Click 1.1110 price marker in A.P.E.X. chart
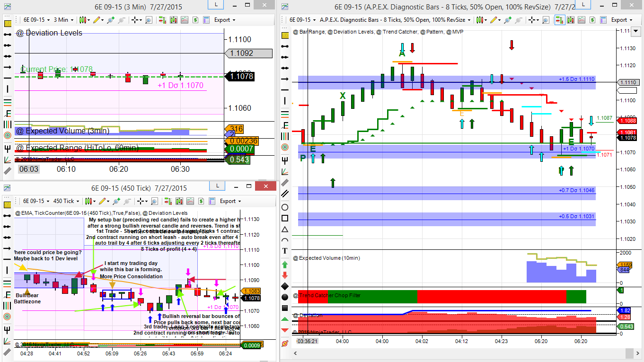The image size is (644, 362). [629, 82]
